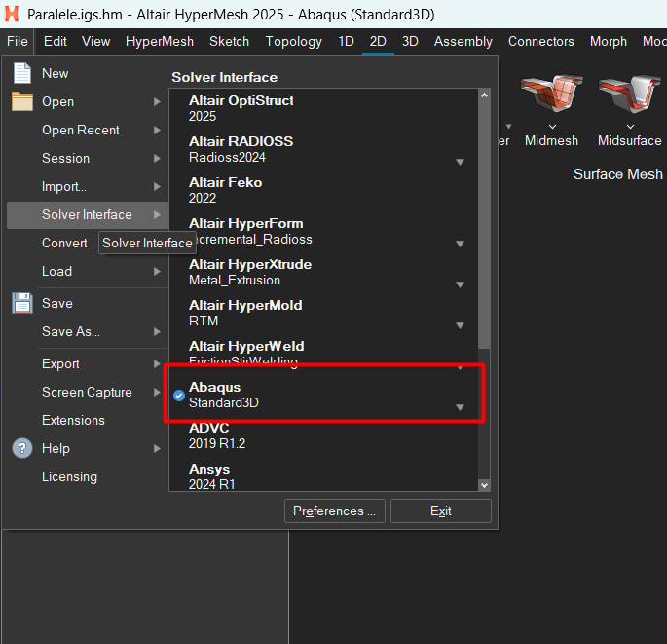The image size is (667, 644).
Task: Choose New in the File menu
Action: [x=88, y=73]
